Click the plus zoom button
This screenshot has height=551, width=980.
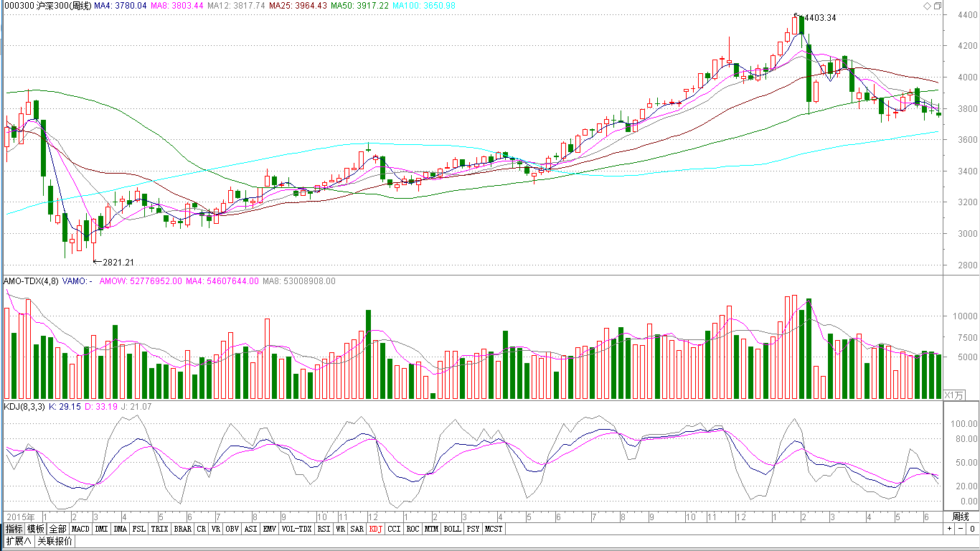pos(949,529)
